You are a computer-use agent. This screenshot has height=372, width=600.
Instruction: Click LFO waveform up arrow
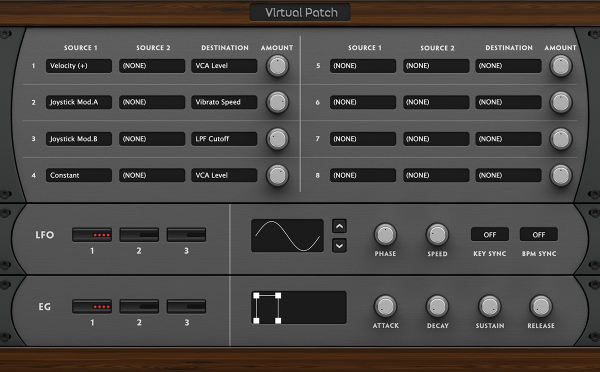pyautogui.click(x=339, y=226)
